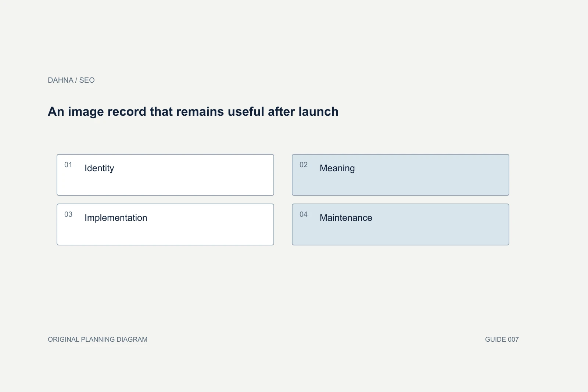
Task: Click the Original Planning Diagram caption
Action: coord(97,339)
